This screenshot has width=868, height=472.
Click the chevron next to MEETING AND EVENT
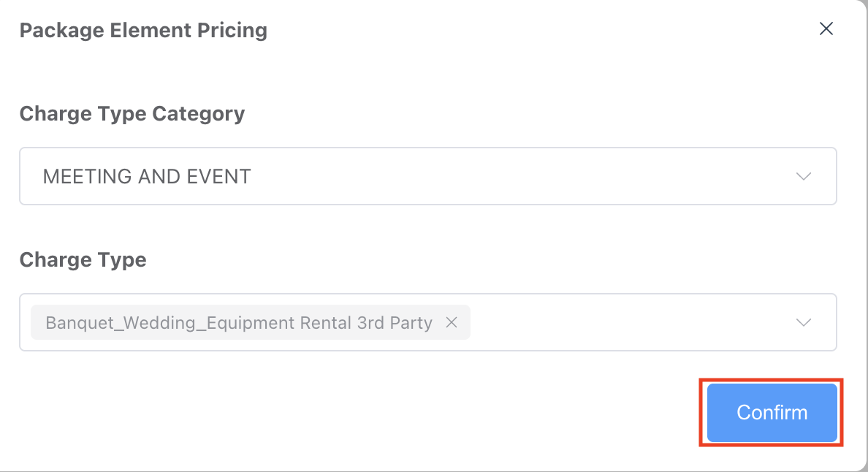(x=803, y=176)
